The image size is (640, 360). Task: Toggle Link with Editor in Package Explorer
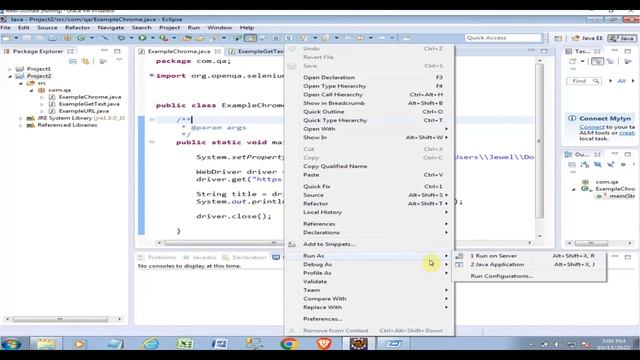(x=85, y=61)
